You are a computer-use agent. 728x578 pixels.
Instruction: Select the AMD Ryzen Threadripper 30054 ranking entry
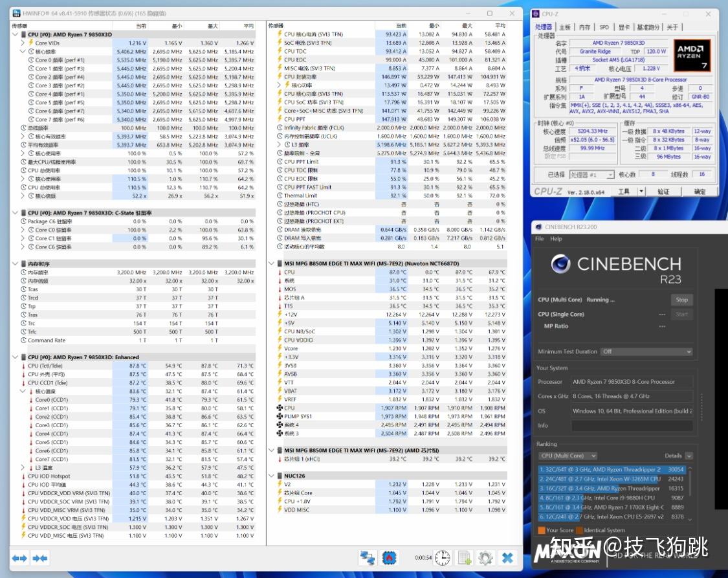click(x=612, y=469)
